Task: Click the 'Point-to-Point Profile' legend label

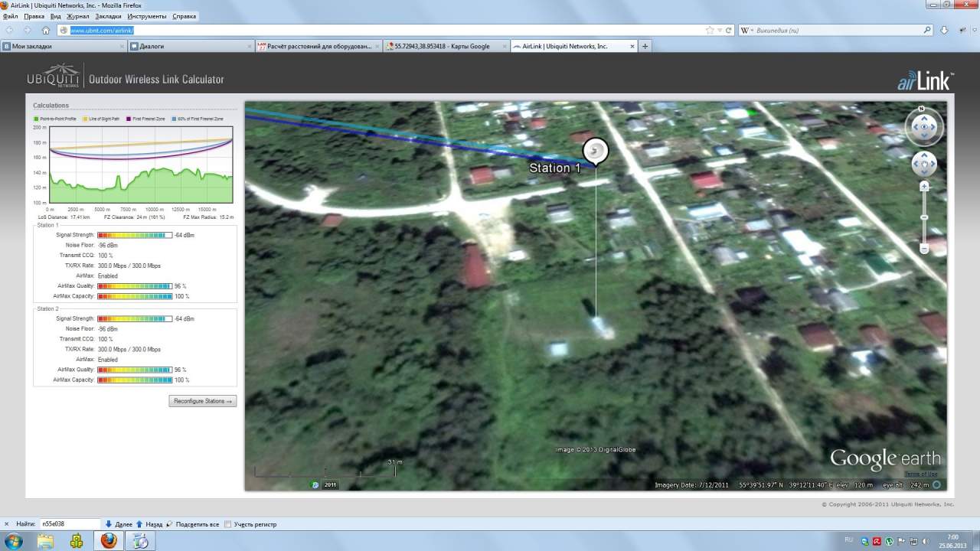Action: click(x=59, y=119)
